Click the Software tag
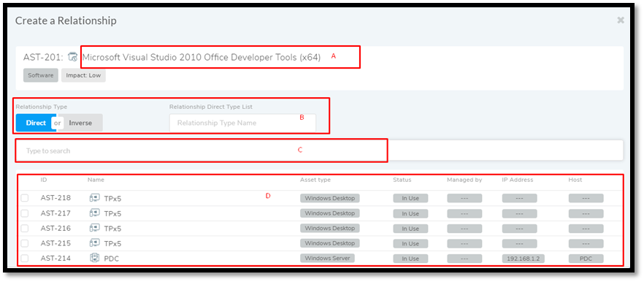The width and height of the screenshot is (644, 282). [x=41, y=75]
